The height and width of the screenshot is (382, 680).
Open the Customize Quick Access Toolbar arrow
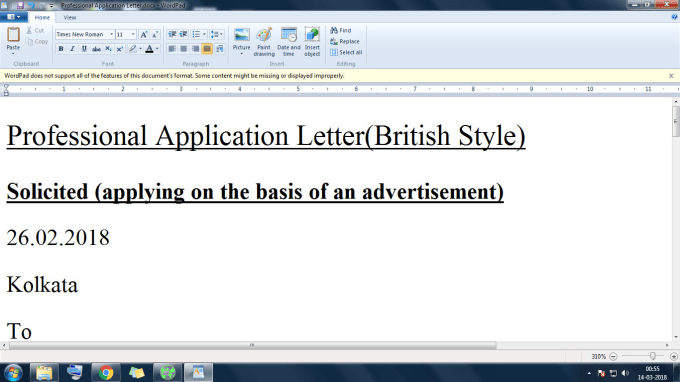52,6
